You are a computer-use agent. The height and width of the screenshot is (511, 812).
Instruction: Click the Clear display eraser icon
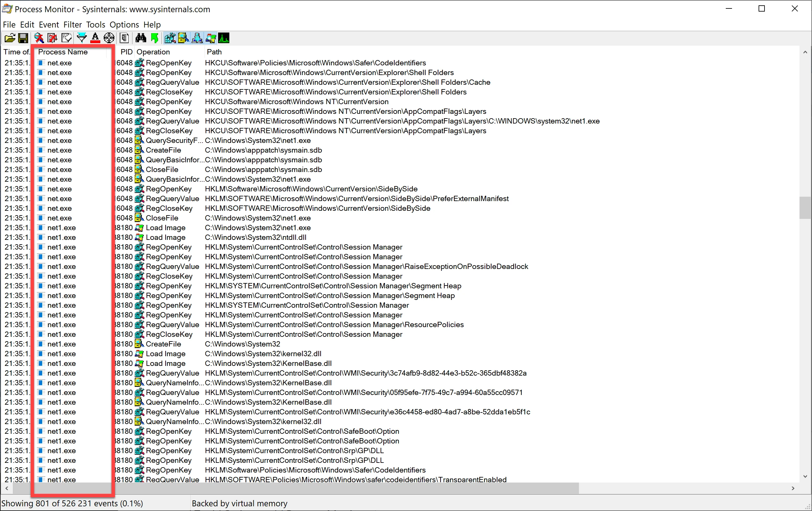(x=67, y=38)
